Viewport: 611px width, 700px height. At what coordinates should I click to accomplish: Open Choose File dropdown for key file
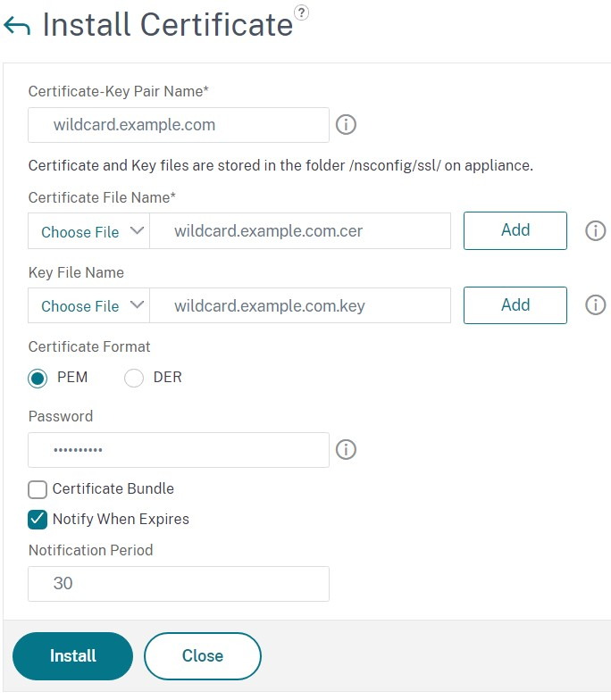pos(89,306)
